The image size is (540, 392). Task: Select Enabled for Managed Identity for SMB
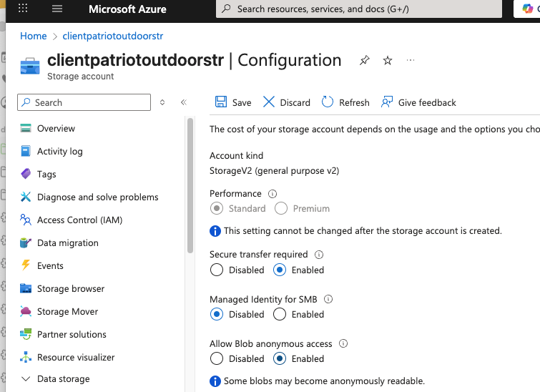pyautogui.click(x=280, y=315)
